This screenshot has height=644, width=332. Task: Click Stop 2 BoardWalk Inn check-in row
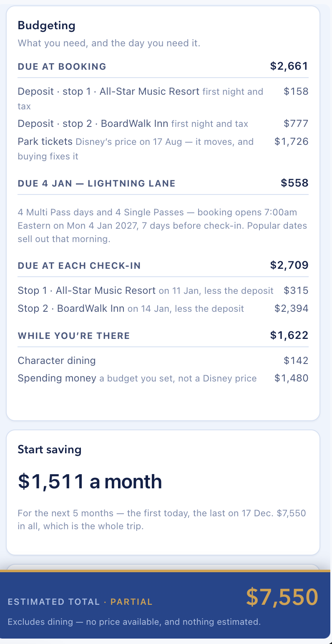[x=163, y=308]
